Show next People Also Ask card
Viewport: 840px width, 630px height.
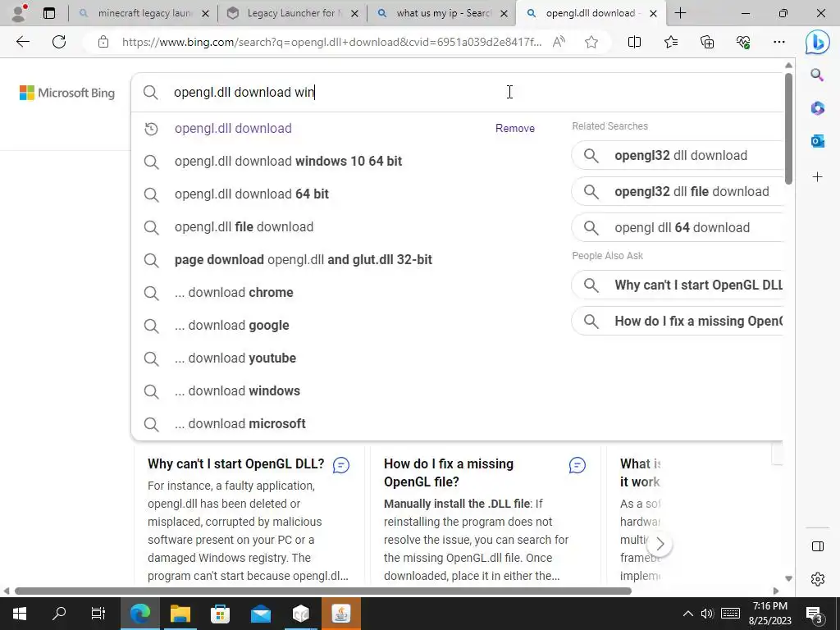[x=660, y=545]
